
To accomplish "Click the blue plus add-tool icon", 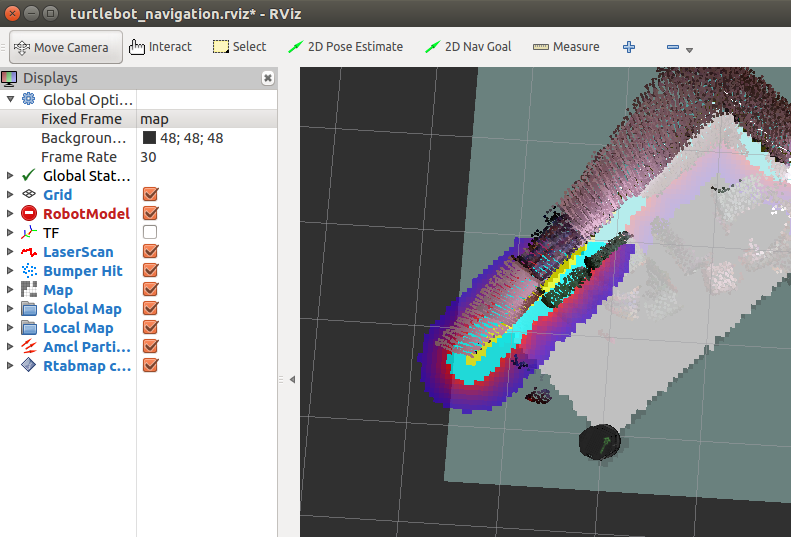I will [629, 47].
